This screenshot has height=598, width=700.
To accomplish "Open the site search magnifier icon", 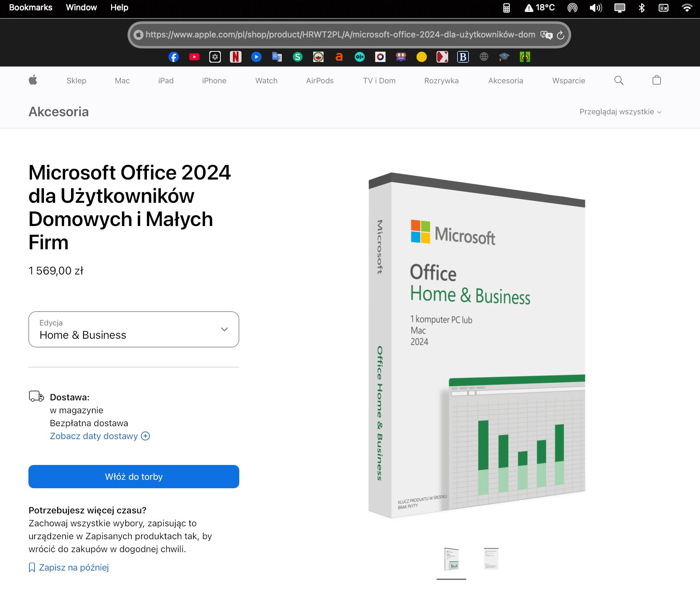I will pos(619,80).
